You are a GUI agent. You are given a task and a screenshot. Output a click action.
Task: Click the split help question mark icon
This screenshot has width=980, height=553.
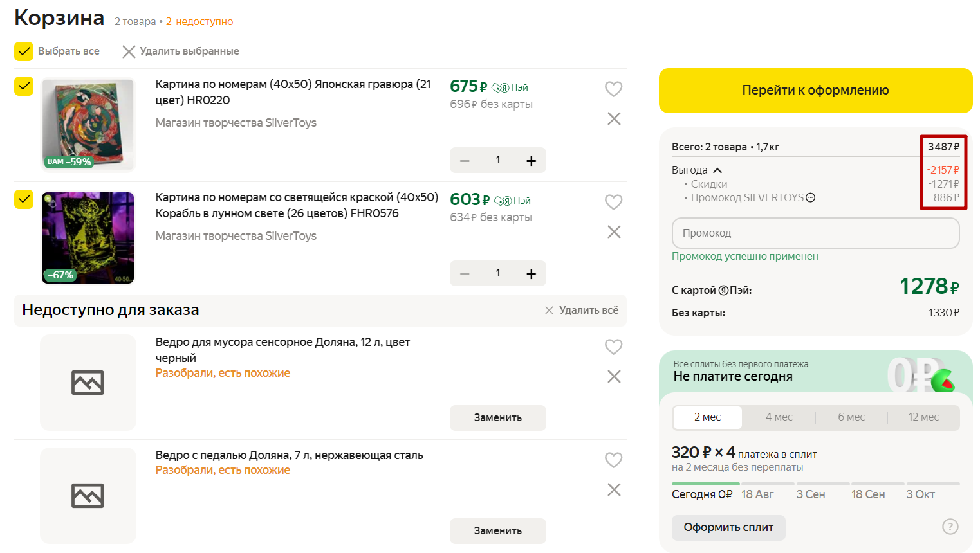coord(950,527)
